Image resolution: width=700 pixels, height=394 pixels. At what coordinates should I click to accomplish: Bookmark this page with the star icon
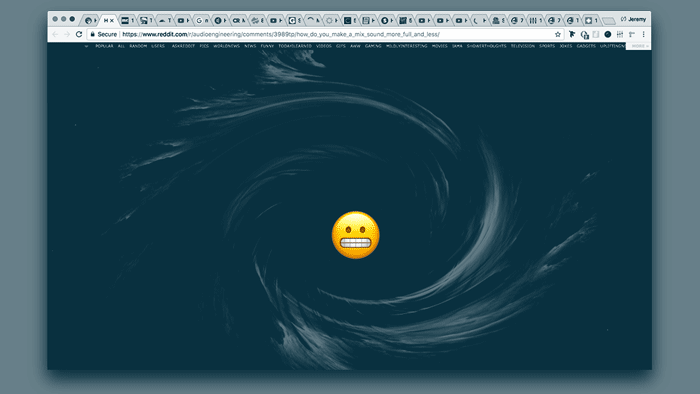[x=558, y=34]
